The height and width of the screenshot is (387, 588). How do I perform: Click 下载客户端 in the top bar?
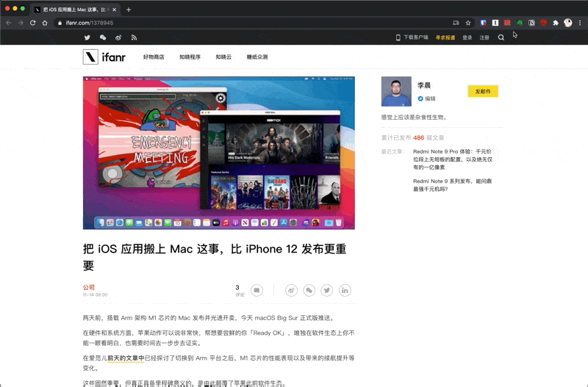coord(412,37)
